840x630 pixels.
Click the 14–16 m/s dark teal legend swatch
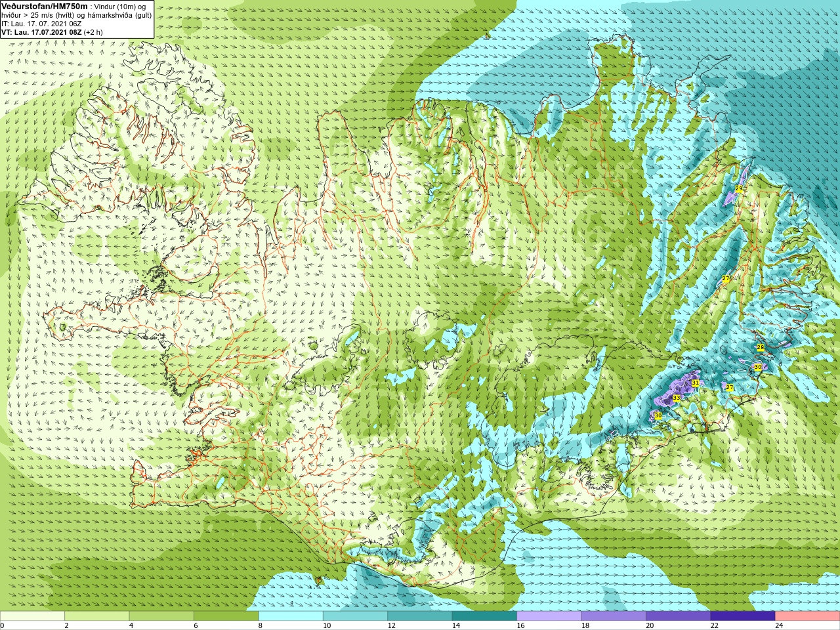(x=484, y=616)
